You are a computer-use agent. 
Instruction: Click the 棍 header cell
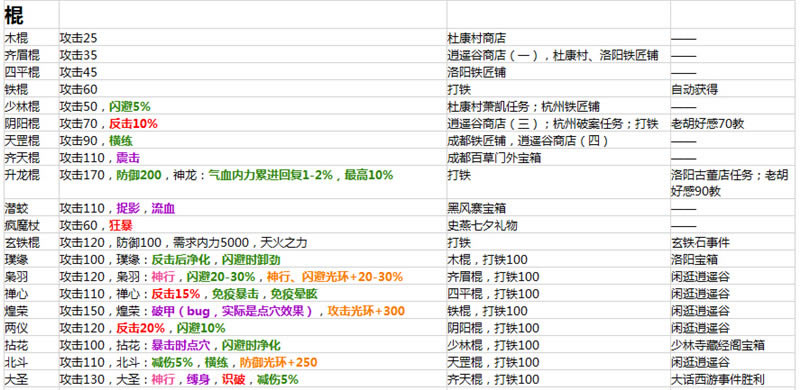[x=31, y=14]
